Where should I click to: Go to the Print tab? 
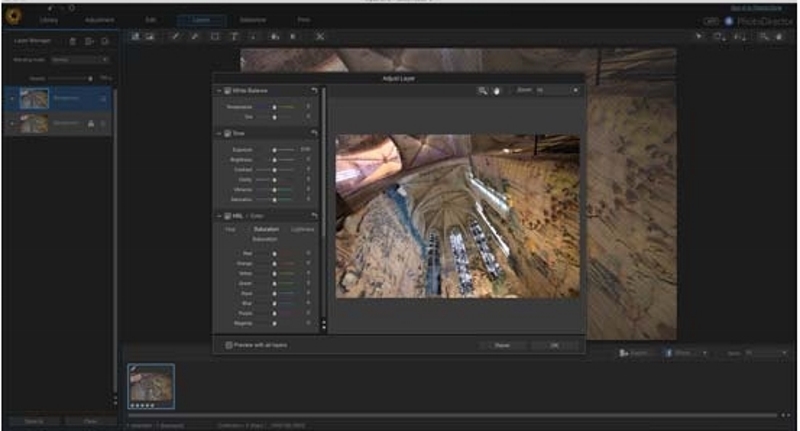click(x=304, y=20)
